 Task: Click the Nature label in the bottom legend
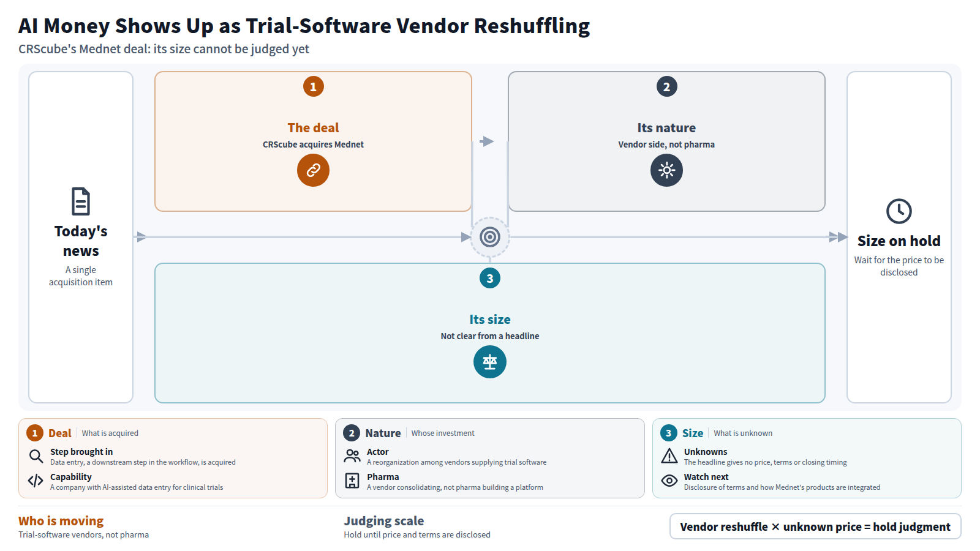point(383,433)
